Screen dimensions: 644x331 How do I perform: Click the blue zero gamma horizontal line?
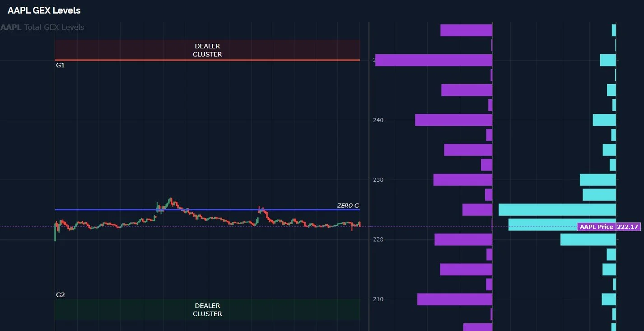[207, 210]
